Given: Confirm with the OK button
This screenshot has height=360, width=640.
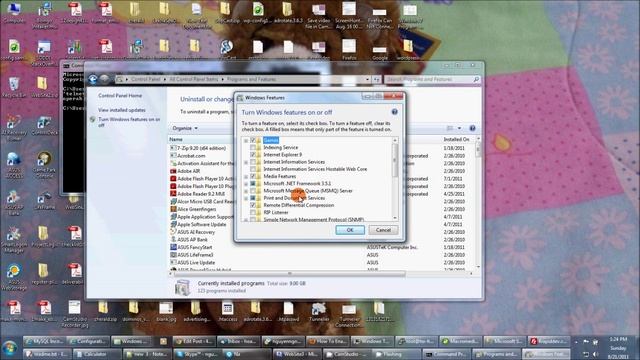Looking at the screenshot, I should [x=350, y=230].
